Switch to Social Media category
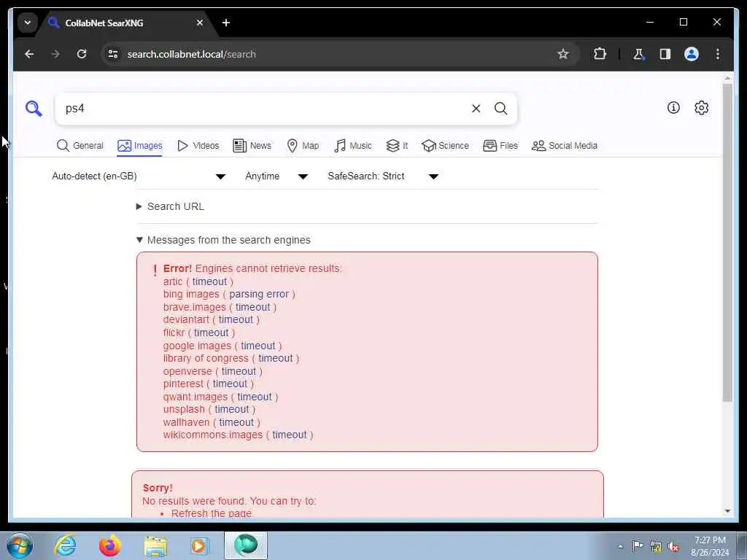 coord(565,146)
